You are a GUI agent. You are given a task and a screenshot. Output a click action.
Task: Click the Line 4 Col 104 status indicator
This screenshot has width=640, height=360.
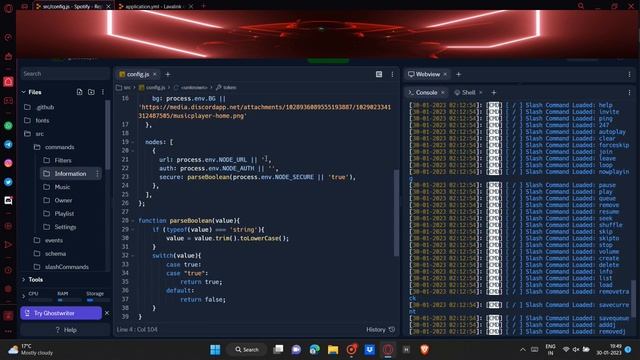137,329
